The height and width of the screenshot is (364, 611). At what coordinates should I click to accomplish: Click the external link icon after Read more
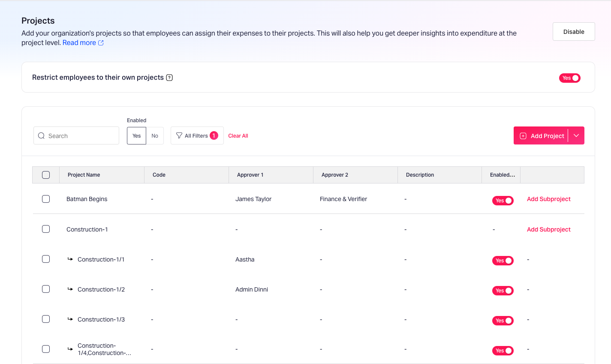[101, 43]
